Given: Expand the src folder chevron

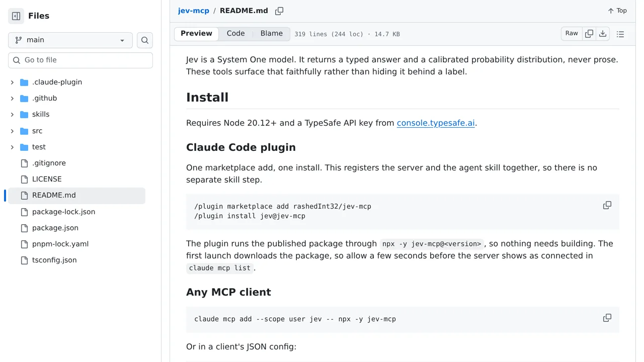Looking at the screenshot, I should (x=12, y=131).
